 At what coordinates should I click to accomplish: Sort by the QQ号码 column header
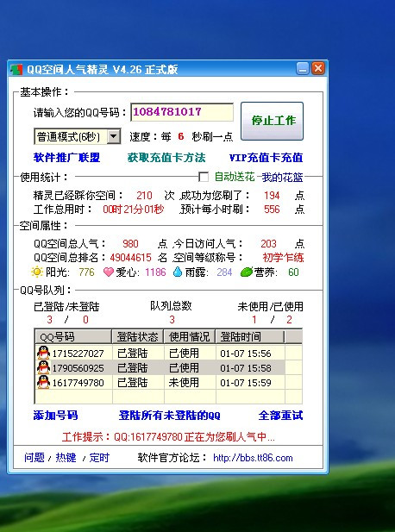pyautogui.click(x=73, y=336)
